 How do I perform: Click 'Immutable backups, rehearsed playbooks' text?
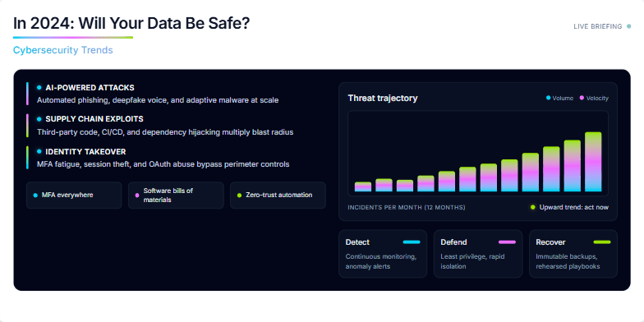click(x=568, y=261)
